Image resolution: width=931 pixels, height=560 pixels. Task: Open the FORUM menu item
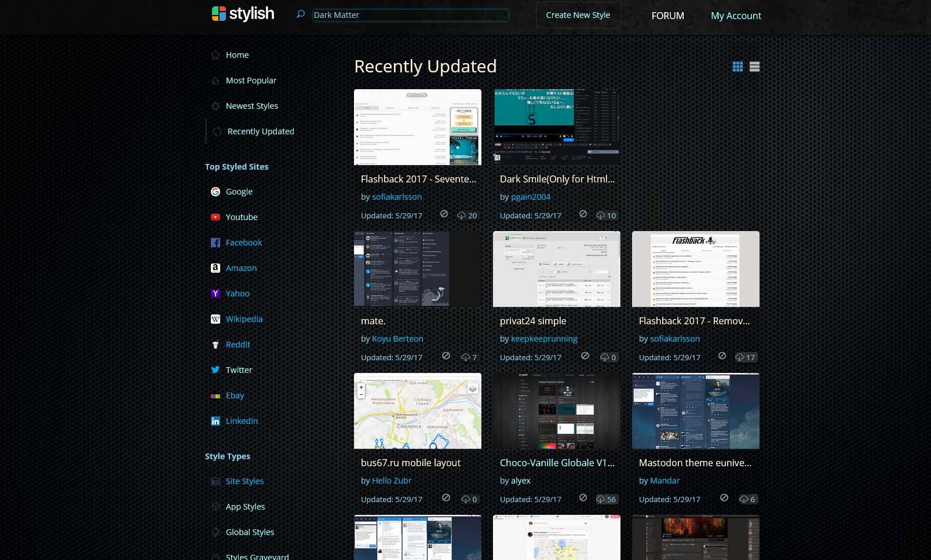tap(667, 16)
